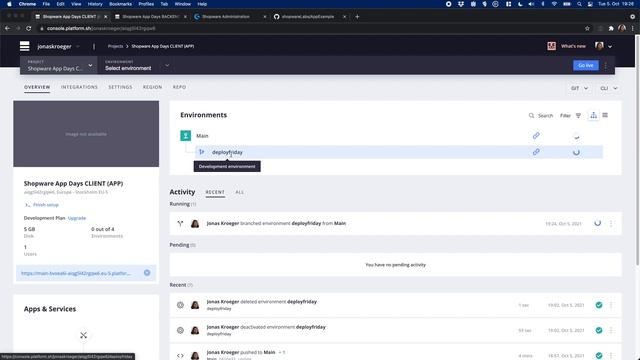Click the Upgrade plan link
This screenshot has height=360, width=640.
coord(77,218)
